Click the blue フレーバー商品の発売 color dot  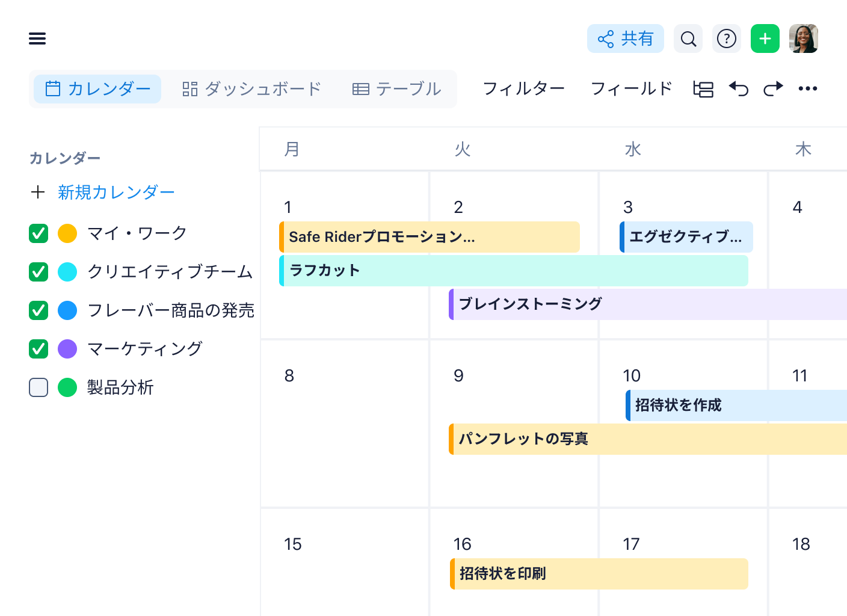(x=67, y=310)
